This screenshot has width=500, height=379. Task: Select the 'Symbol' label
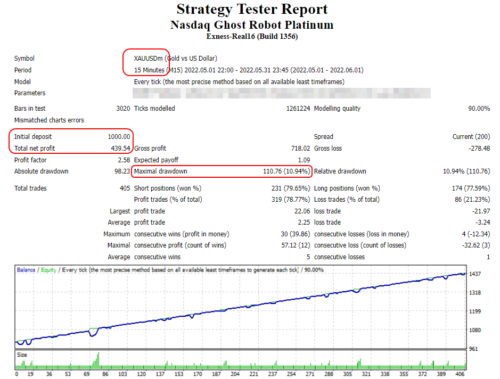[x=24, y=59]
